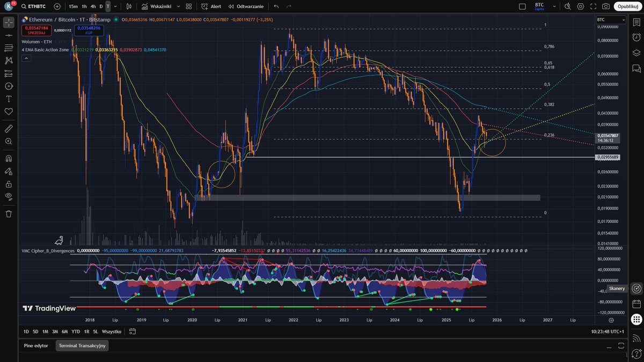Undo the last action
This screenshot has width=644, height=362.
click(x=276, y=6)
